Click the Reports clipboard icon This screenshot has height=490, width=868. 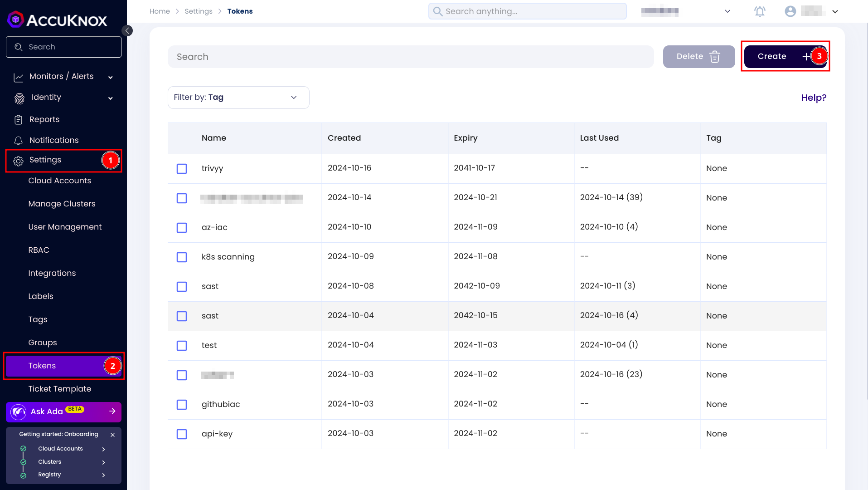click(18, 120)
